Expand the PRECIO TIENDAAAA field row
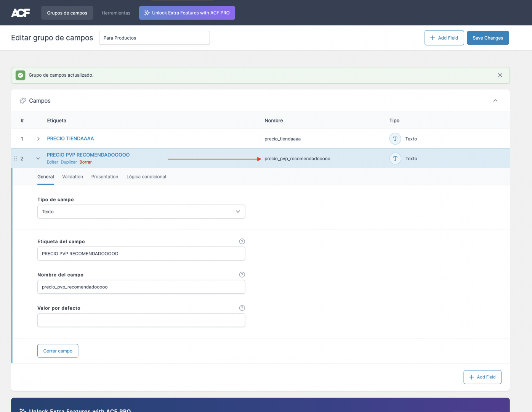Image resolution: width=532 pixels, height=412 pixels. tap(38, 139)
